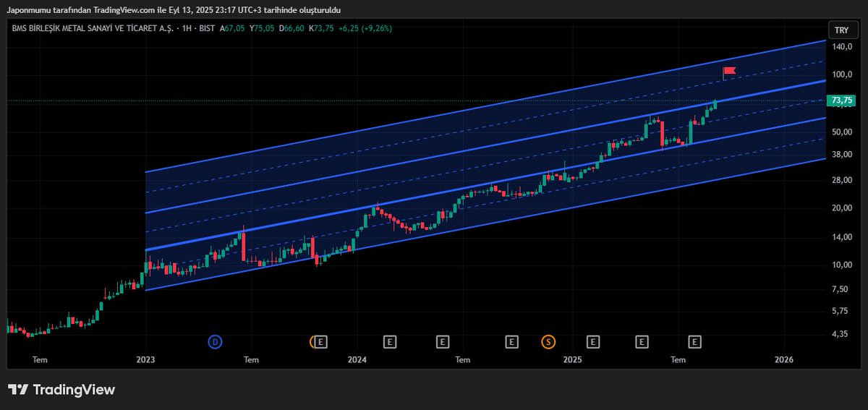Viewport: 868px width, 410px height.
Task: Click the close value K73,75
Action: click(x=320, y=29)
